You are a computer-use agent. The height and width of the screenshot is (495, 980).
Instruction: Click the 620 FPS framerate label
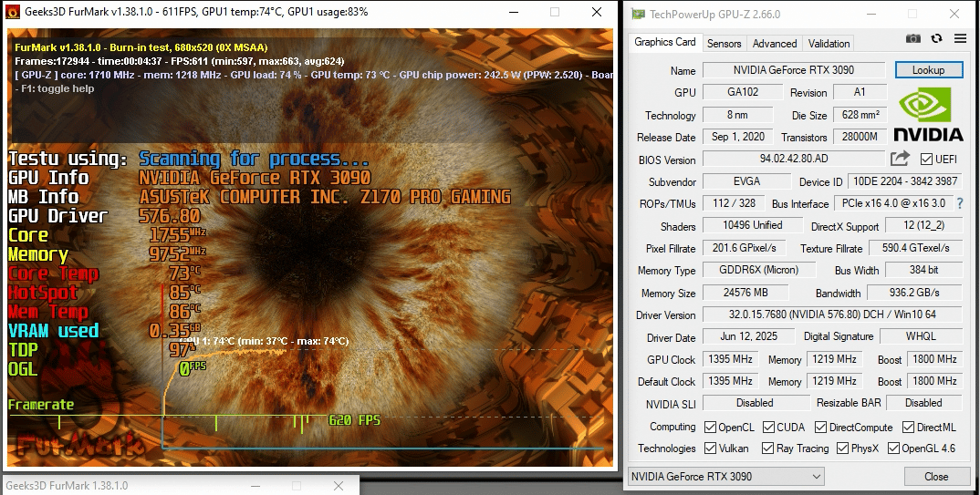(x=354, y=420)
